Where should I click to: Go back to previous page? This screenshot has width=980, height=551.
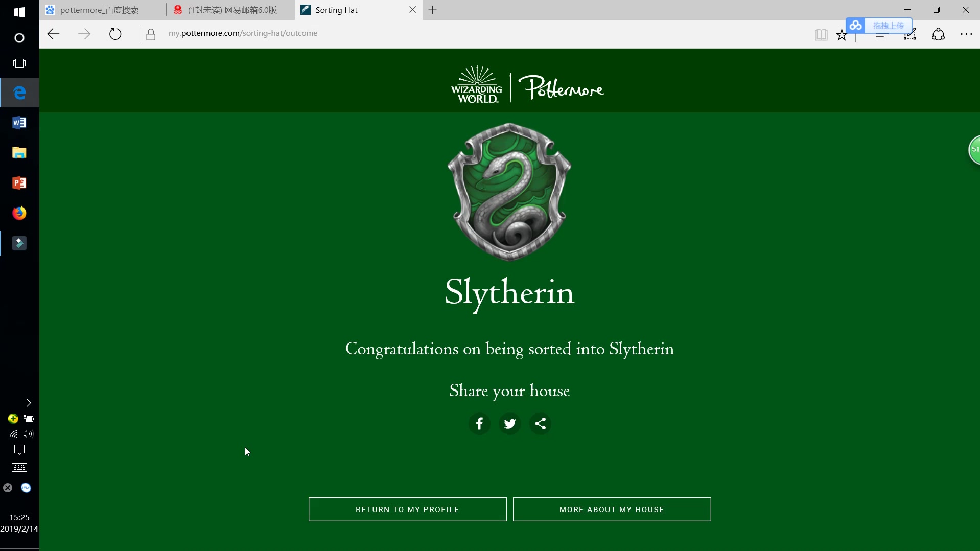pyautogui.click(x=54, y=34)
